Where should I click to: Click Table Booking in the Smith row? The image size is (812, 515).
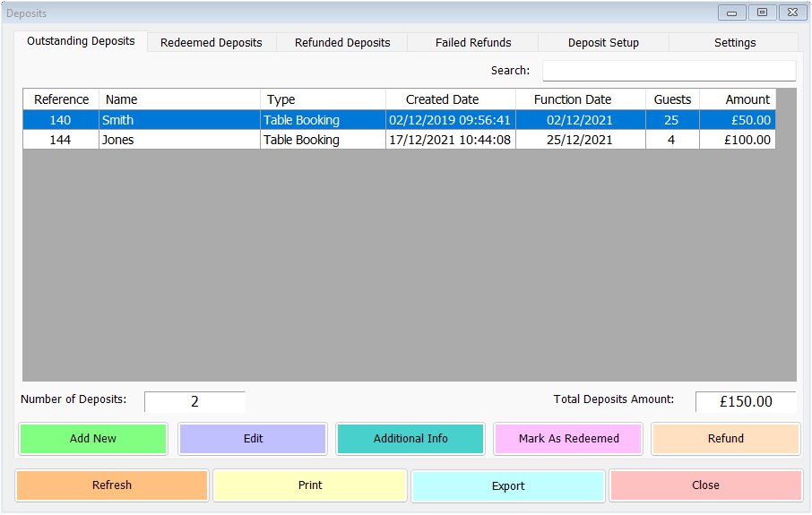coord(324,120)
